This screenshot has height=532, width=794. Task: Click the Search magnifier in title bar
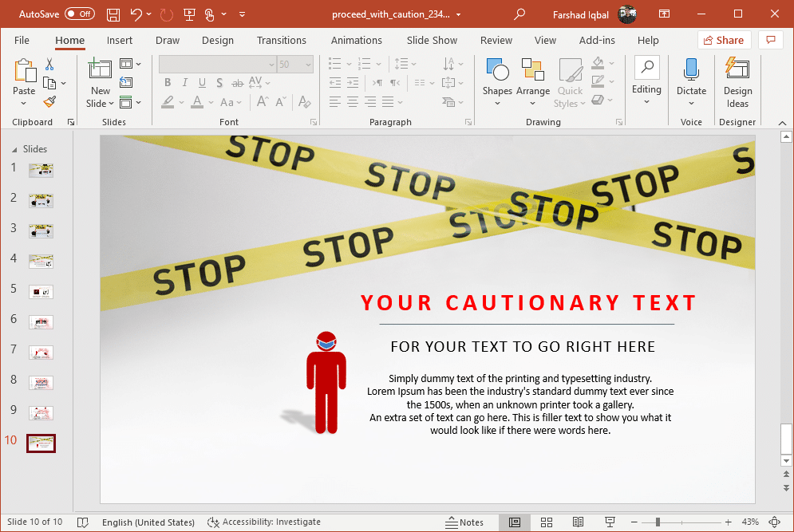pyautogui.click(x=519, y=14)
